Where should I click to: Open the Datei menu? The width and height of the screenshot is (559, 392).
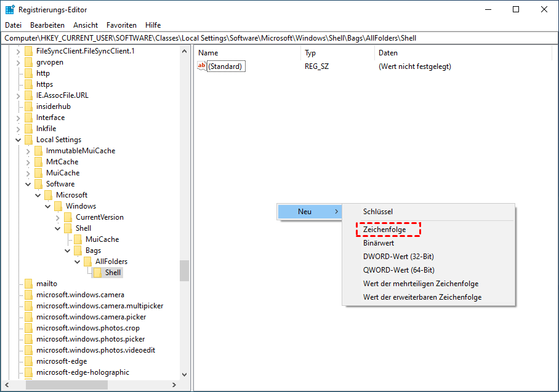(13, 25)
